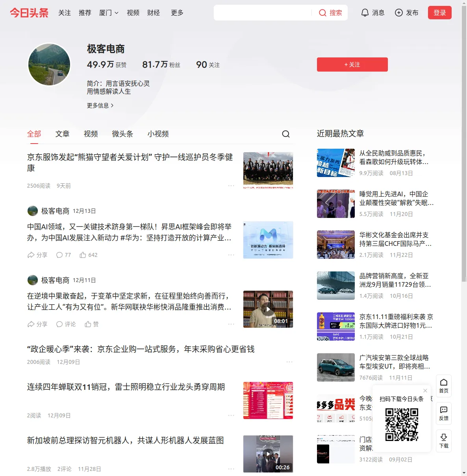Like the AI框架 post with 642 likes
Viewport: 467px width, 476px height.
pyautogui.click(x=89, y=255)
